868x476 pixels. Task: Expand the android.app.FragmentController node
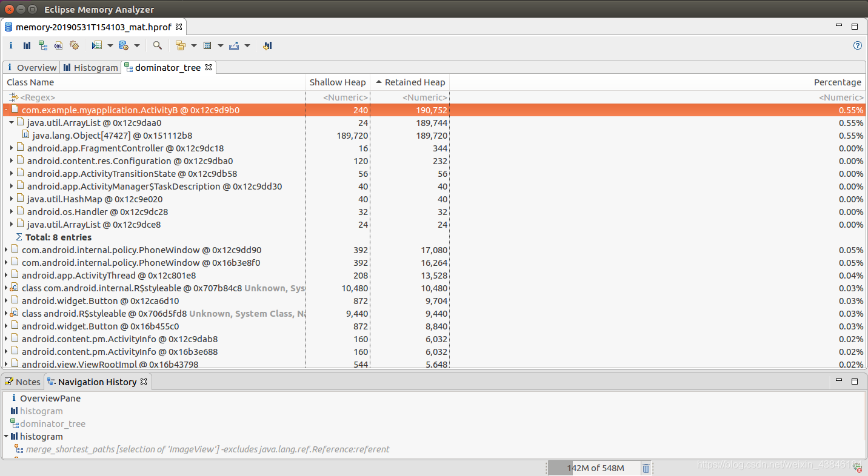tap(12, 148)
